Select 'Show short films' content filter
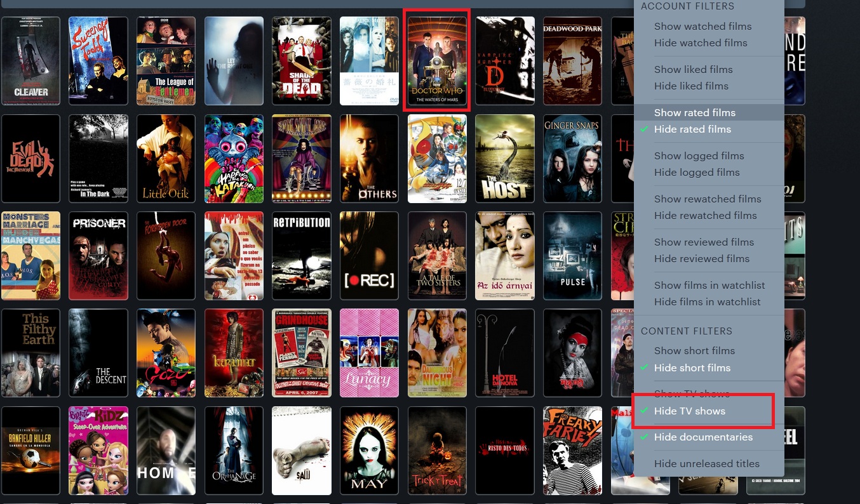Image resolution: width=860 pixels, height=504 pixels. (694, 350)
